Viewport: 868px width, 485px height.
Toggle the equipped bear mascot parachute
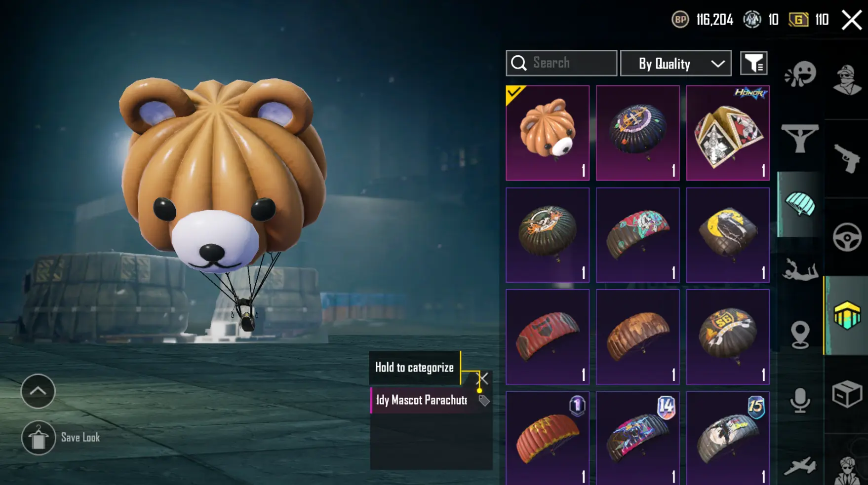548,133
